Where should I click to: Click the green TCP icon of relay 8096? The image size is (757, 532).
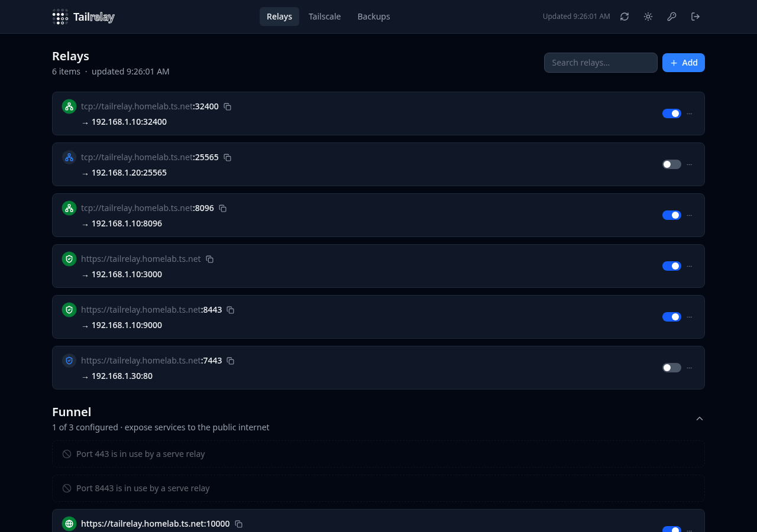point(69,208)
